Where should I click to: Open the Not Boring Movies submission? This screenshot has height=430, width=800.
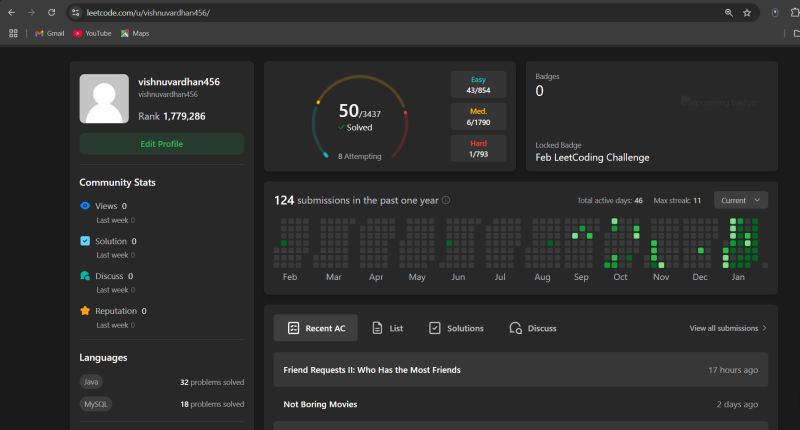[x=520, y=404]
